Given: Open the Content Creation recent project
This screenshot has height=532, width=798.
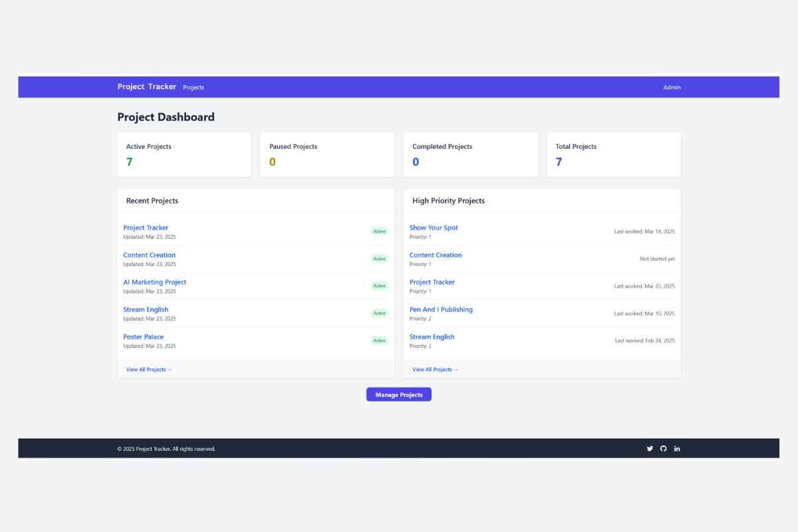Looking at the screenshot, I should (149, 255).
